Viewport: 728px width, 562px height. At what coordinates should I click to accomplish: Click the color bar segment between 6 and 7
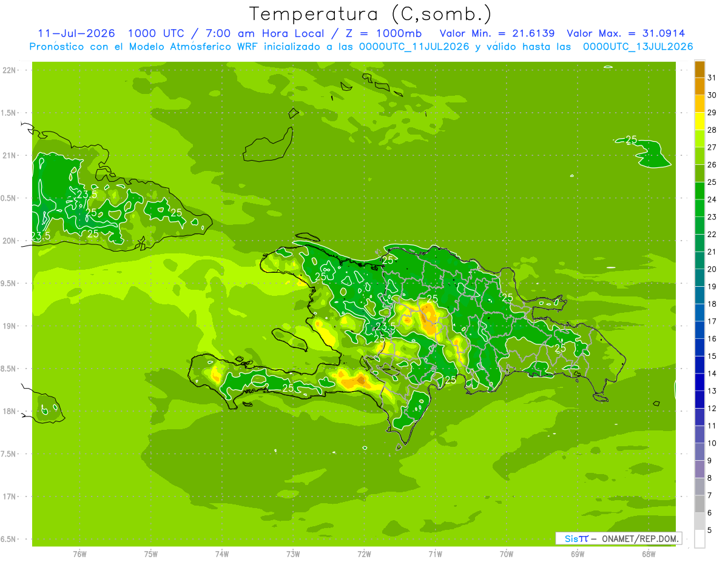[x=699, y=504]
